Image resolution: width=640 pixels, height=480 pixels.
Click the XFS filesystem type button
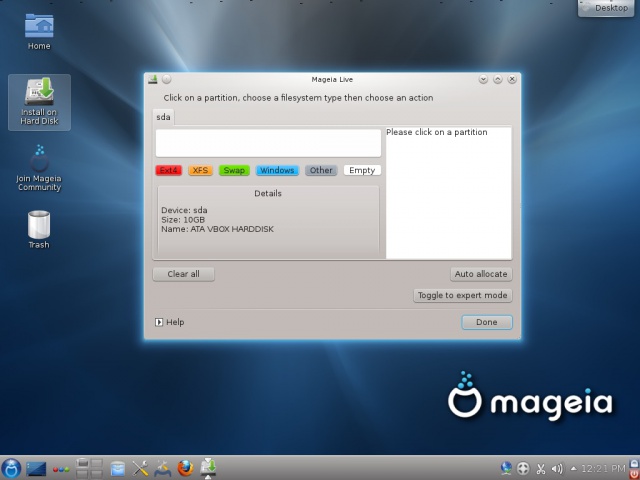(200, 170)
